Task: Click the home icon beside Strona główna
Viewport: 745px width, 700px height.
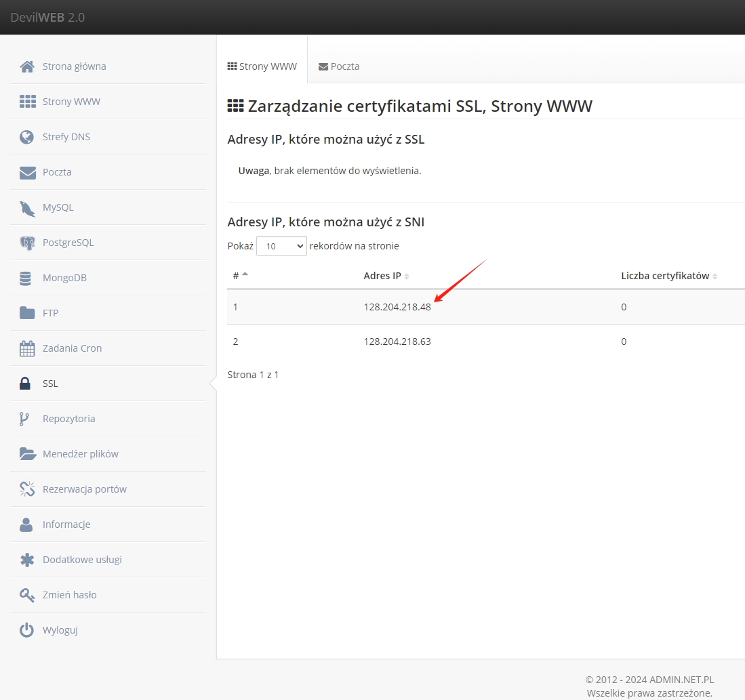Action: (x=27, y=66)
